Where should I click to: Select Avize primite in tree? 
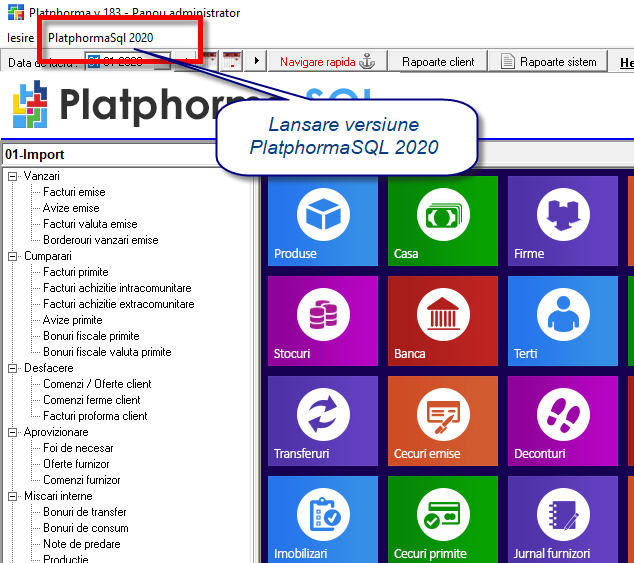click(x=72, y=320)
